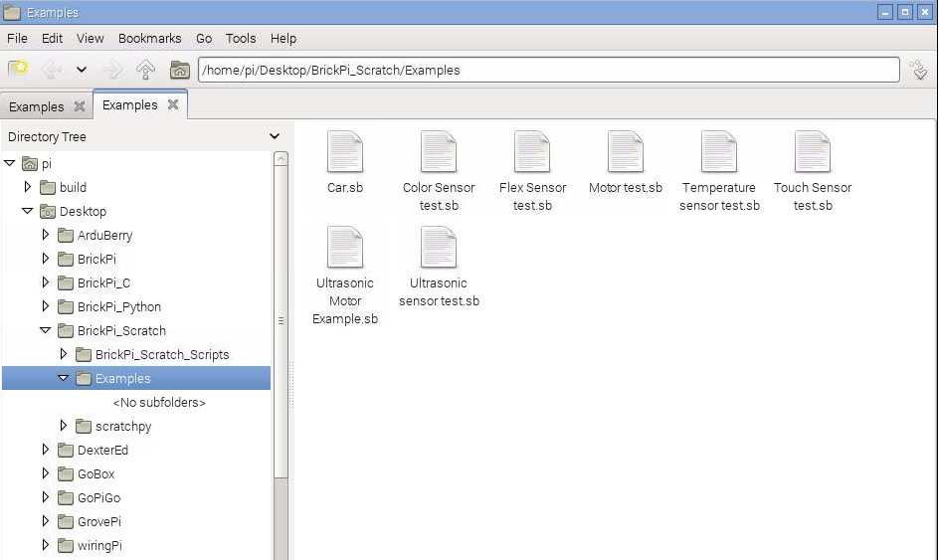939x560 pixels.
Task: Go up to the parent folder
Action: click(x=145, y=70)
